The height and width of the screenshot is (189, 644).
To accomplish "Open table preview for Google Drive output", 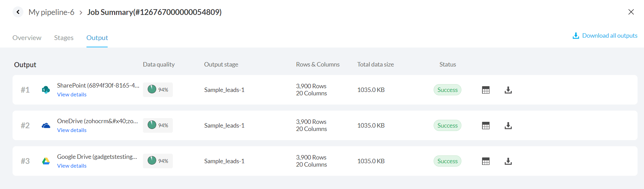I will pos(485,161).
